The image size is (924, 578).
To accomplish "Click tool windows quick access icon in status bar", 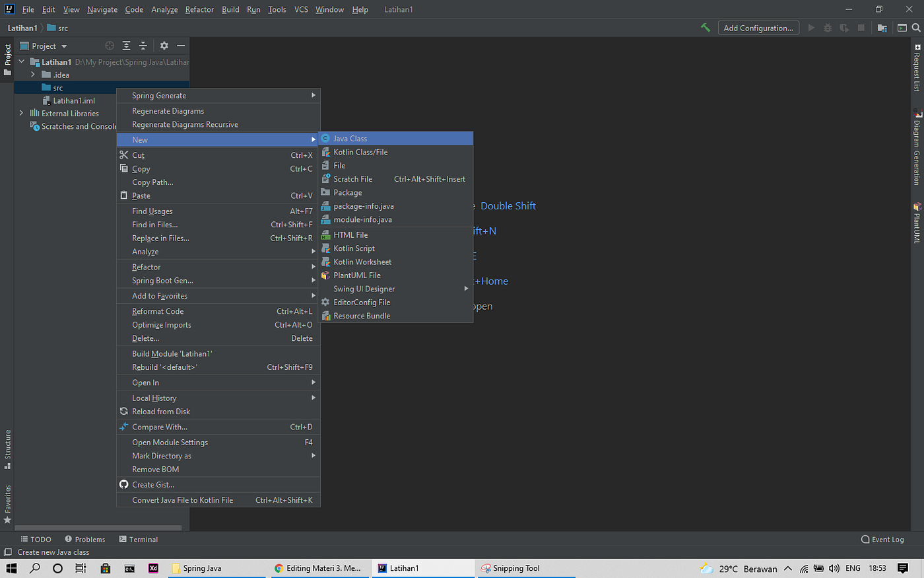I will 8,552.
